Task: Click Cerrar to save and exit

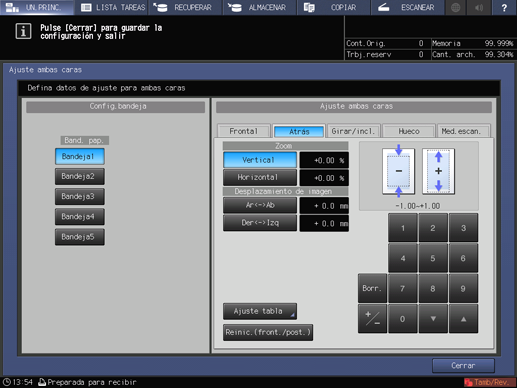Action: point(463,366)
